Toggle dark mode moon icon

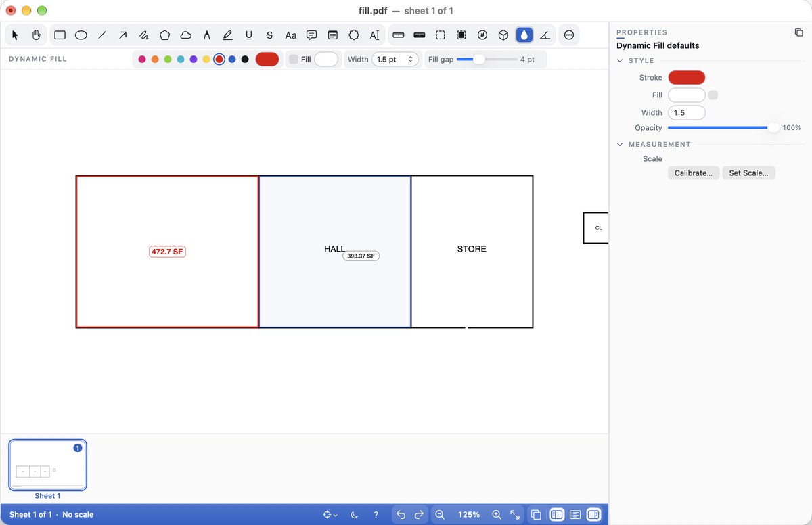(x=355, y=515)
